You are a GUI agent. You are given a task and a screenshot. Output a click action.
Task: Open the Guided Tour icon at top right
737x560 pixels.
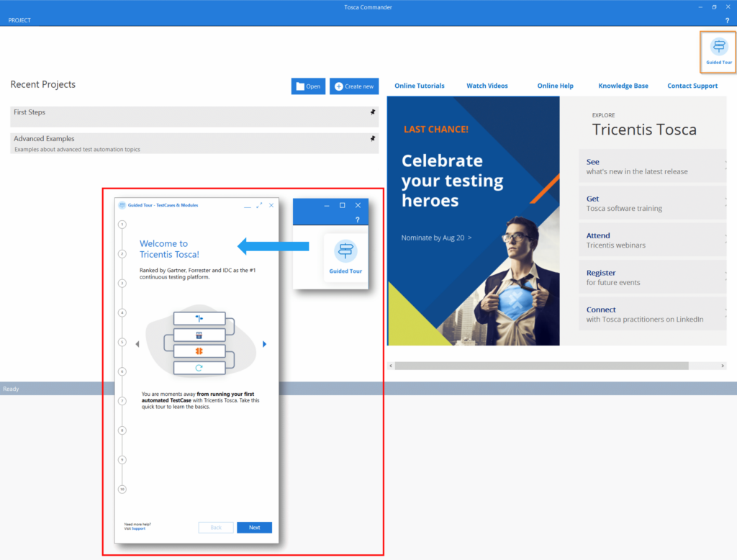pyautogui.click(x=719, y=52)
